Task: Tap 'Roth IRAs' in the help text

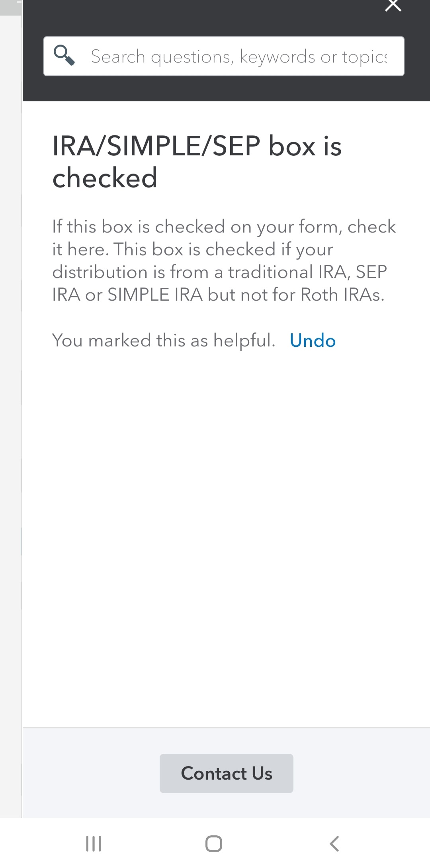Action: point(342,295)
